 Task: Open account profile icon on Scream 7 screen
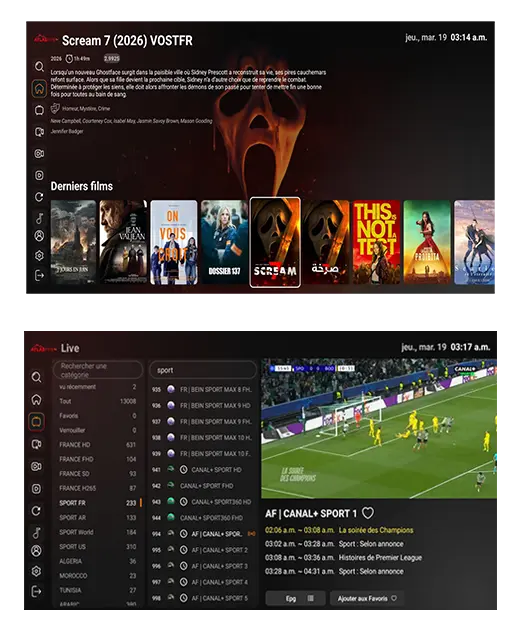39,236
